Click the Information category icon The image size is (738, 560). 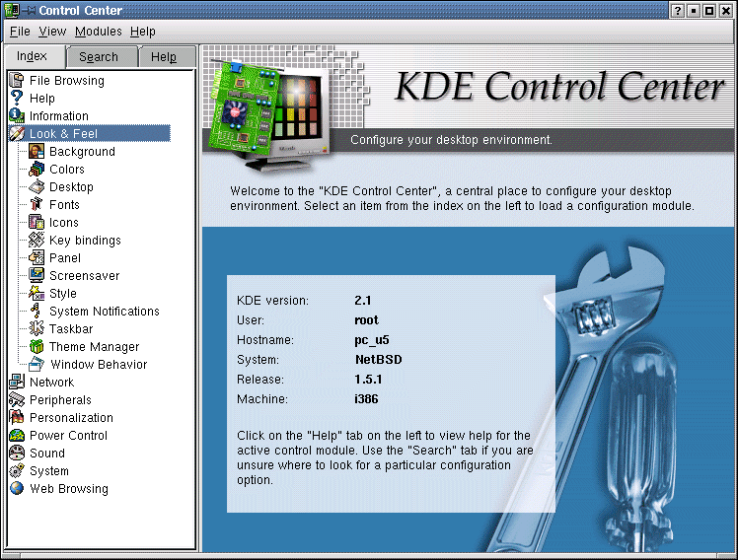tap(17, 115)
